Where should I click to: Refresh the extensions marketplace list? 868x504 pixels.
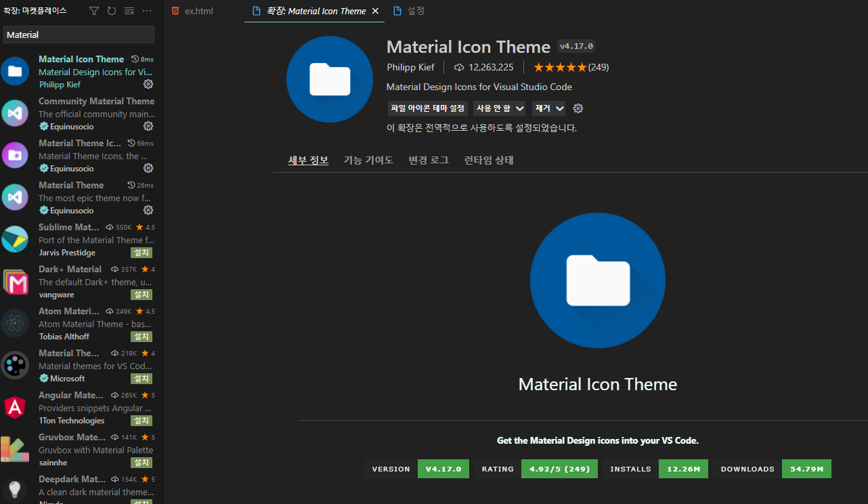112,11
